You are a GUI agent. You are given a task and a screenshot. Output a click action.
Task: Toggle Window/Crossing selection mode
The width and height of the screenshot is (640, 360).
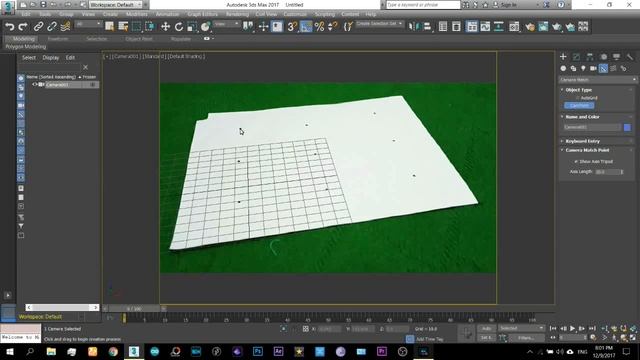click(x=150, y=27)
